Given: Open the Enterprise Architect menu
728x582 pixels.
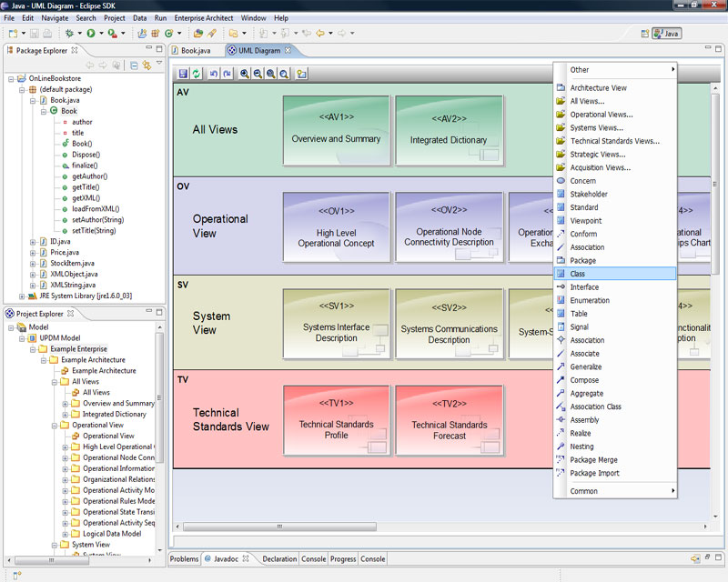Looking at the screenshot, I should pos(206,17).
